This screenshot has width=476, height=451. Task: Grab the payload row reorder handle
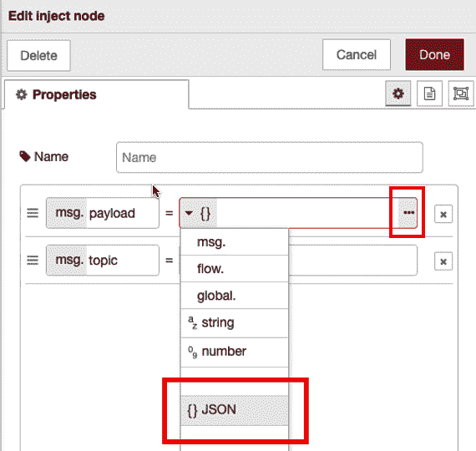(x=33, y=213)
